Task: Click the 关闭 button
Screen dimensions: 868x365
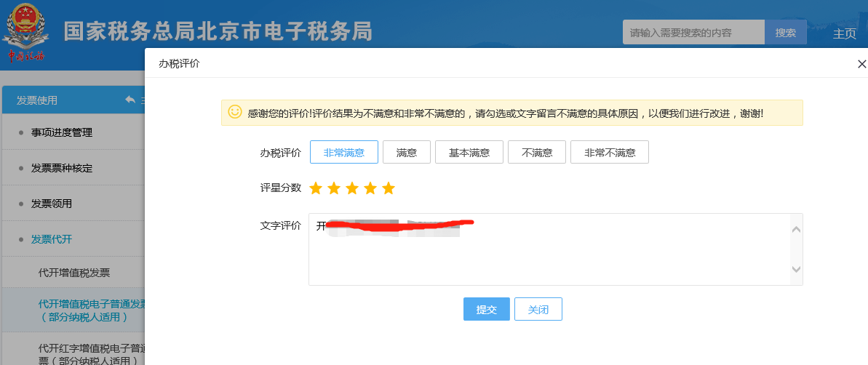Action: coord(538,309)
